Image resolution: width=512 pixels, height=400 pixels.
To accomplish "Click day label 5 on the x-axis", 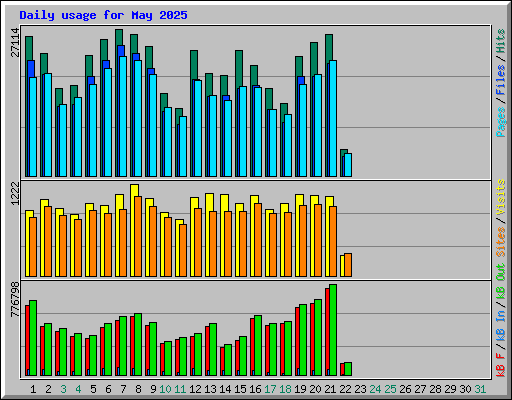I will (93, 389).
